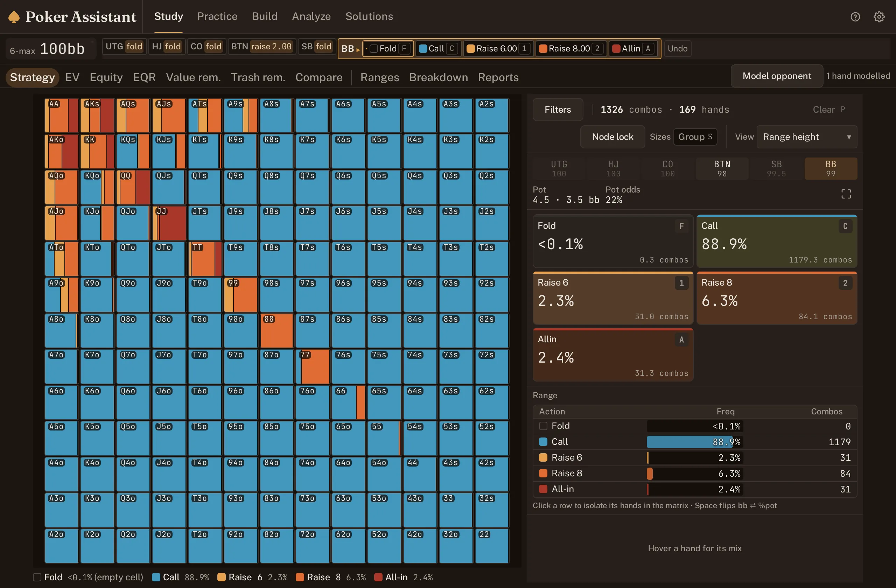
Task: Switch to the Study tab
Action: click(x=168, y=16)
